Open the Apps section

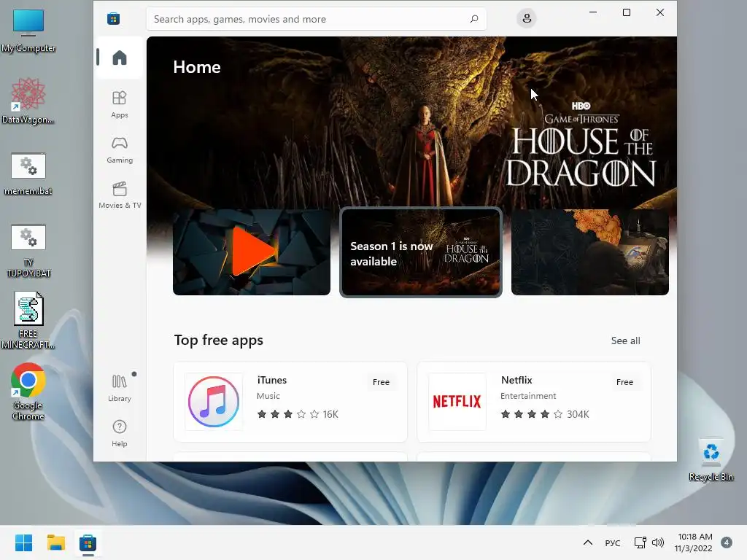point(120,104)
